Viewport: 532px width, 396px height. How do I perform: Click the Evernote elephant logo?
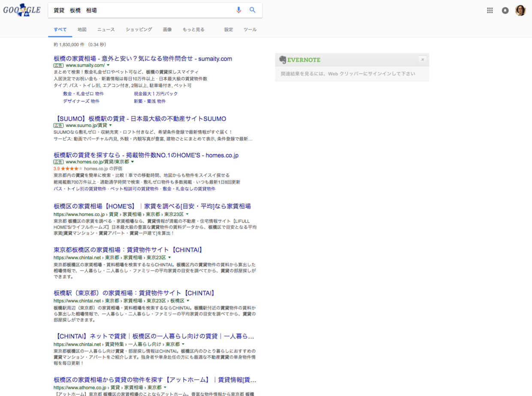point(283,60)
